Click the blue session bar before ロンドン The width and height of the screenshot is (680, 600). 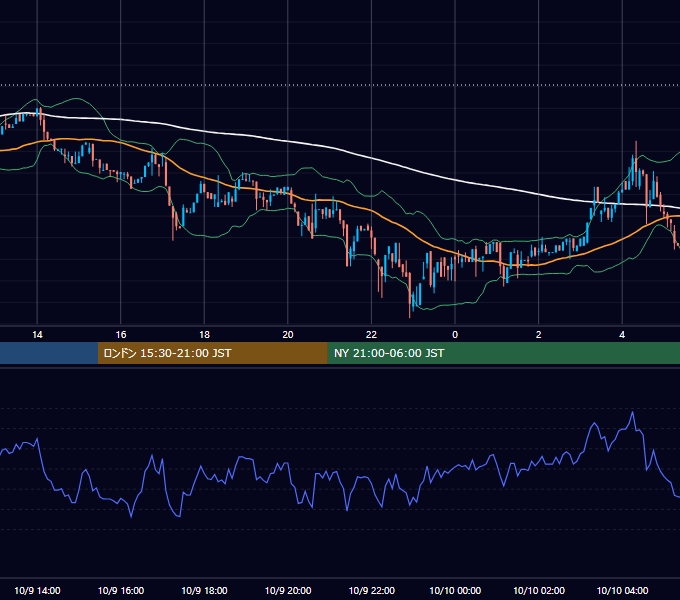[49, 353]
